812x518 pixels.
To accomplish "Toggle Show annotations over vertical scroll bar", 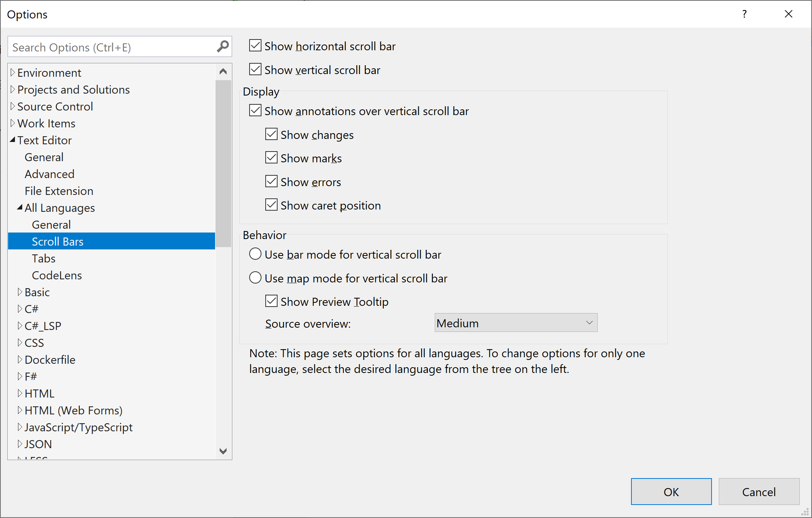I will pos(255,111).
